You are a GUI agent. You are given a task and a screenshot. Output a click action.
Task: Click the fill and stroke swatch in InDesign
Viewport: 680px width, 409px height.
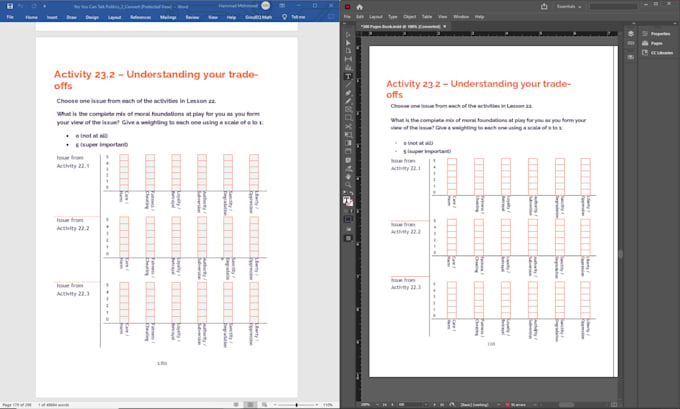tap(348, 201)
